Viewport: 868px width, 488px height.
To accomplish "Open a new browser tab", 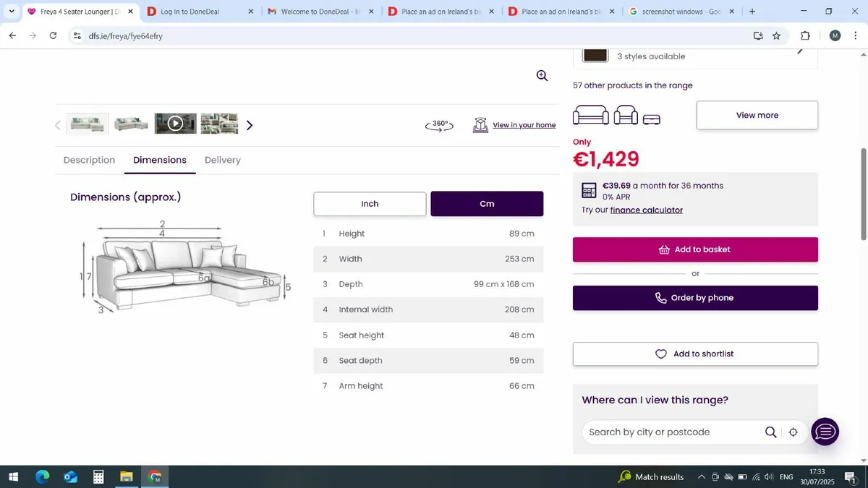I will (x=752, y=12).
